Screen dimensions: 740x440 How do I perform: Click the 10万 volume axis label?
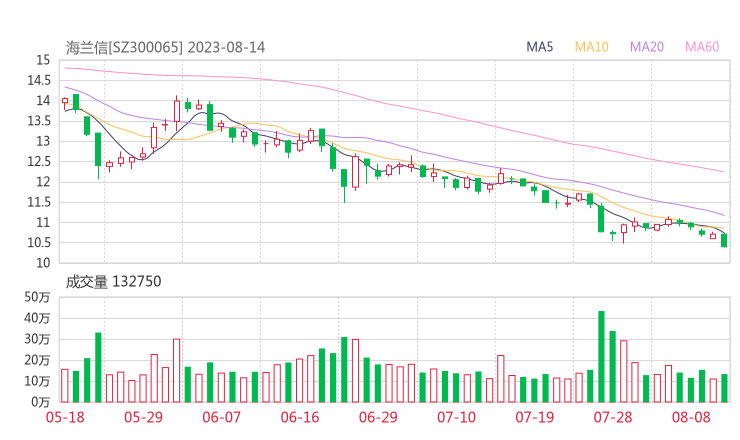click(x=37, y=381)
